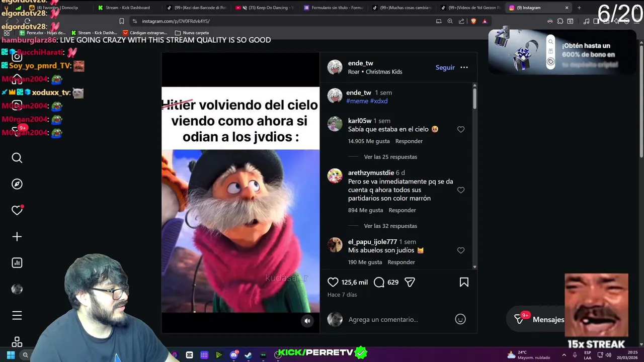This screenshot has width=644, height=362.
Task: Open zoom magnifier in the address bar
Action: [450, 21]
